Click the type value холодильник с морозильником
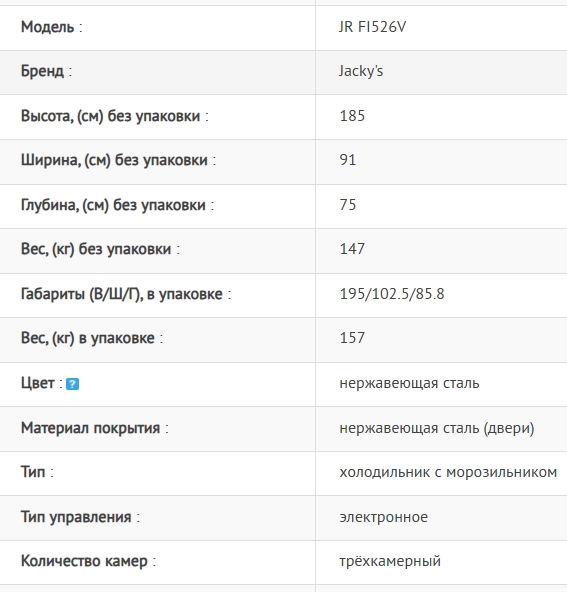 [448, 472]
